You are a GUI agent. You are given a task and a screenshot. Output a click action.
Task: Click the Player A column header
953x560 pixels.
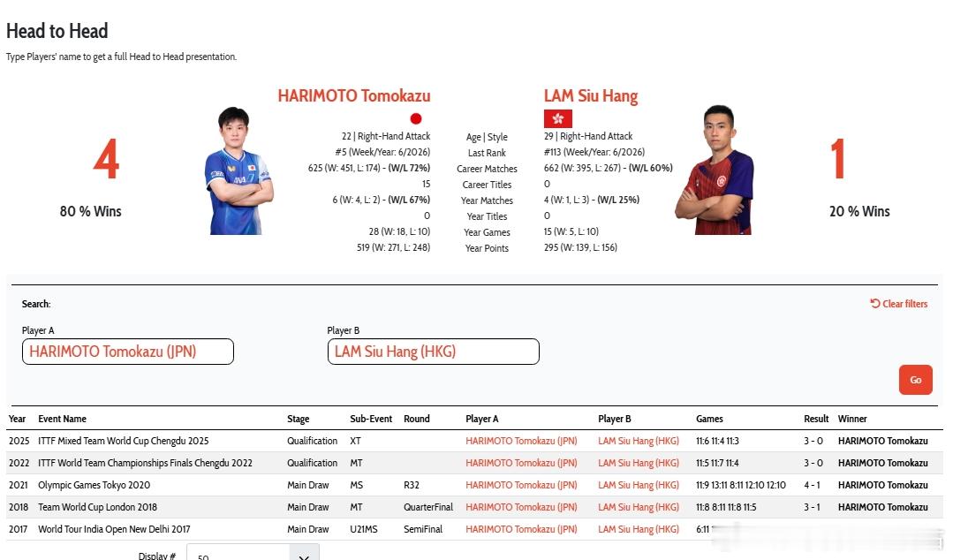pyautogui.click(x=482, y=419)
